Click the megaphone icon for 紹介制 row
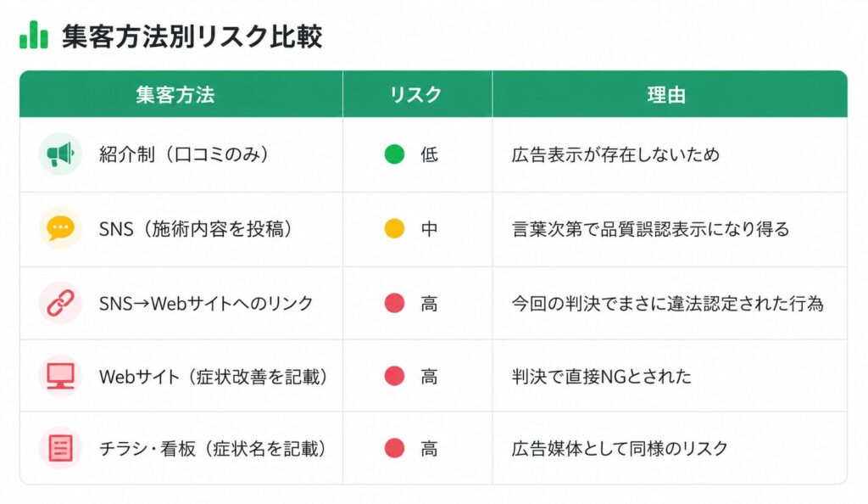This screenshot has width=868, height=504. point(60,154)
